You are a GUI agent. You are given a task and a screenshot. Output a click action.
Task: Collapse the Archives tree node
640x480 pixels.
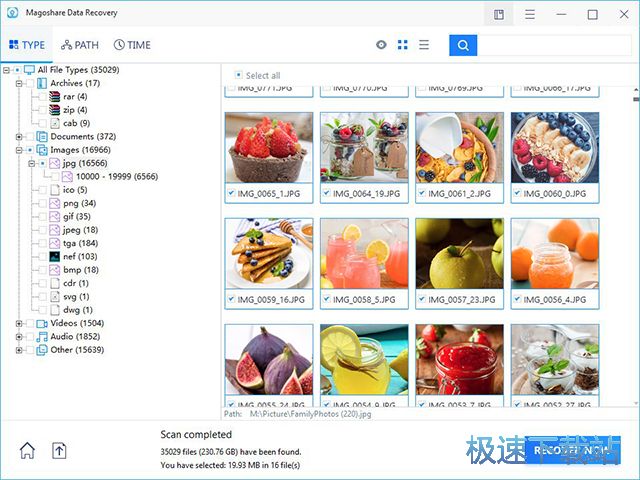pos(19,83)
